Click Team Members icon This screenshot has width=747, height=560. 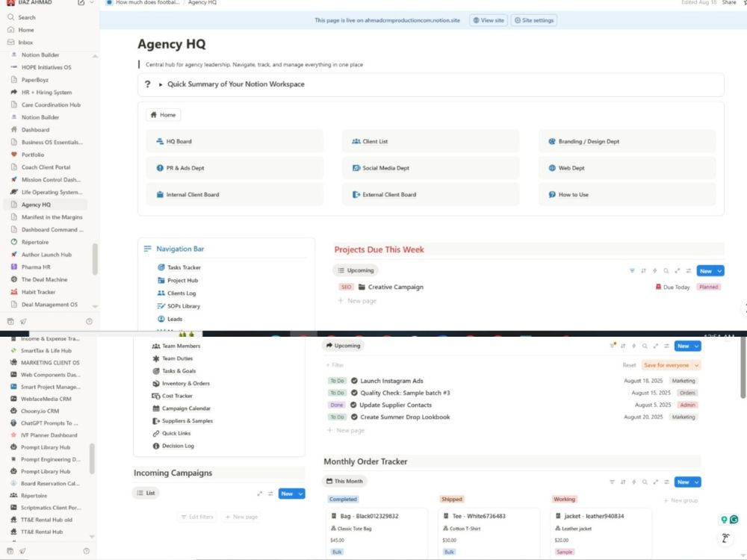coord(156,346)
